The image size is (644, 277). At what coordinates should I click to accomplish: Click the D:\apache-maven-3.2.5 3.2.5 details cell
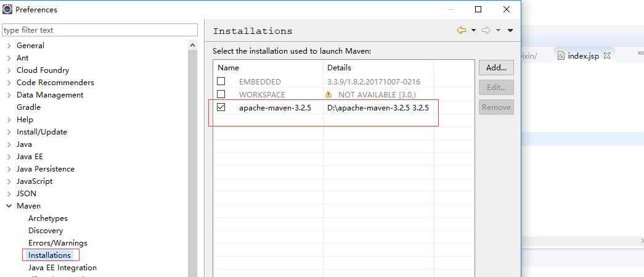coord(378,108)
